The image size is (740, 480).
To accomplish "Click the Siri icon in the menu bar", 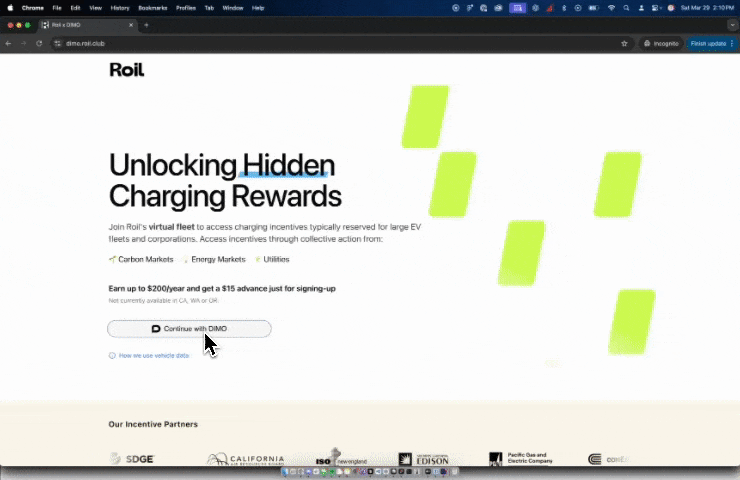I will [671, 8].
